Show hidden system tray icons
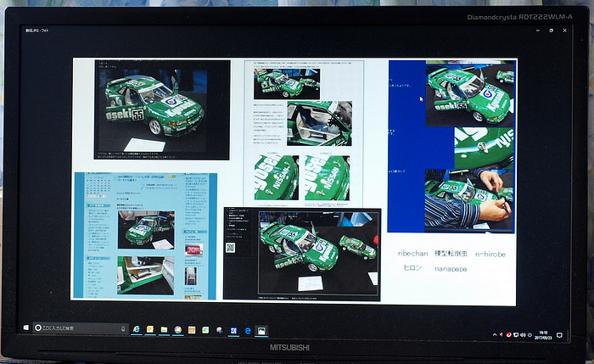594x364 pixels. 495,335
